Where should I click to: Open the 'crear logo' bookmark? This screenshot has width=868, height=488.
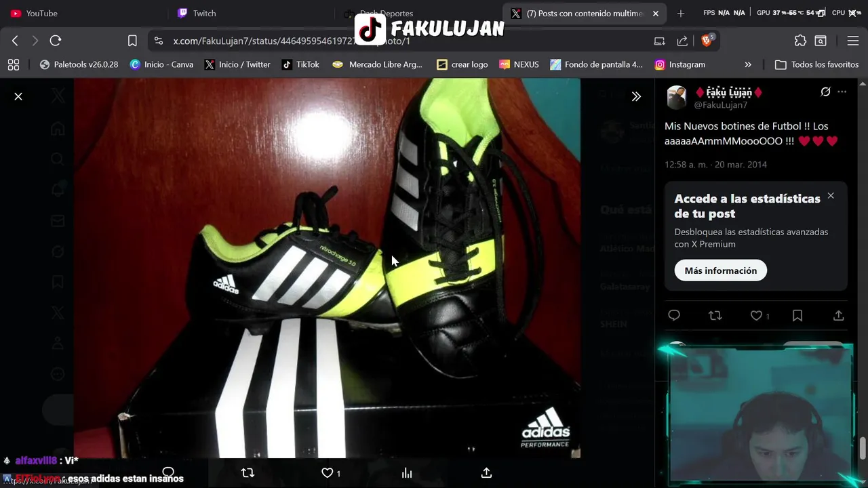click(462, 64)
